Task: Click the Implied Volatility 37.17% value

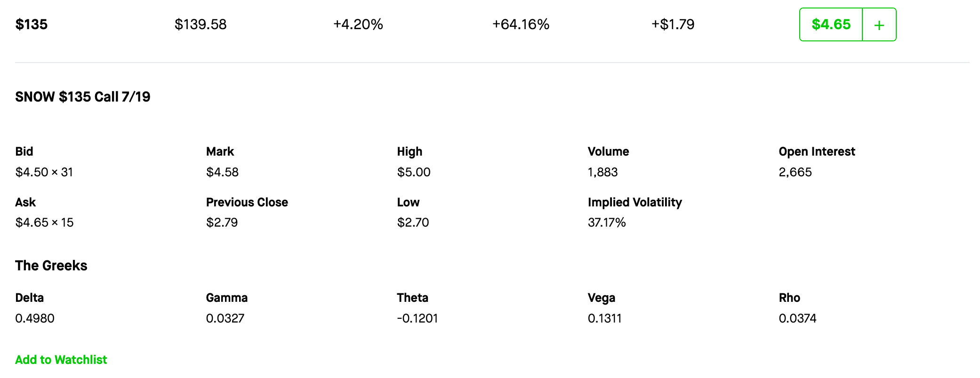Action: (x=607, y=222)
